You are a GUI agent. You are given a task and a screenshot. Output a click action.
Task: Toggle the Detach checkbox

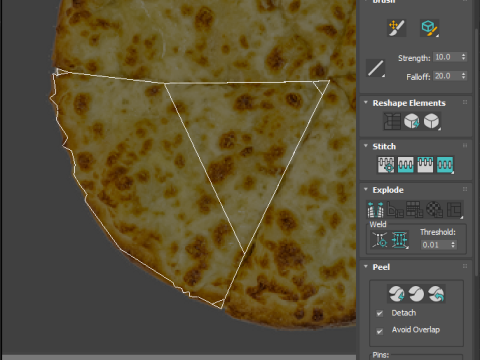[380, 313]
